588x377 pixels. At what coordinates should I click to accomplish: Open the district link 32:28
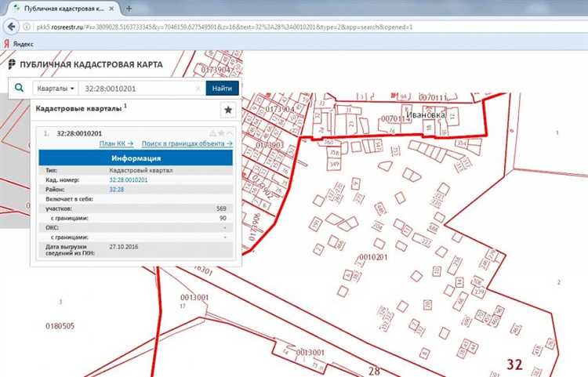tap(117, 190)
